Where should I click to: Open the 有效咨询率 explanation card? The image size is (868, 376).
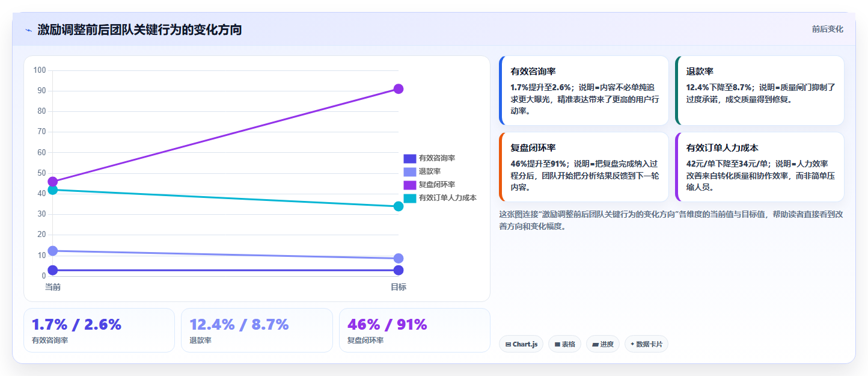(584, 90)
